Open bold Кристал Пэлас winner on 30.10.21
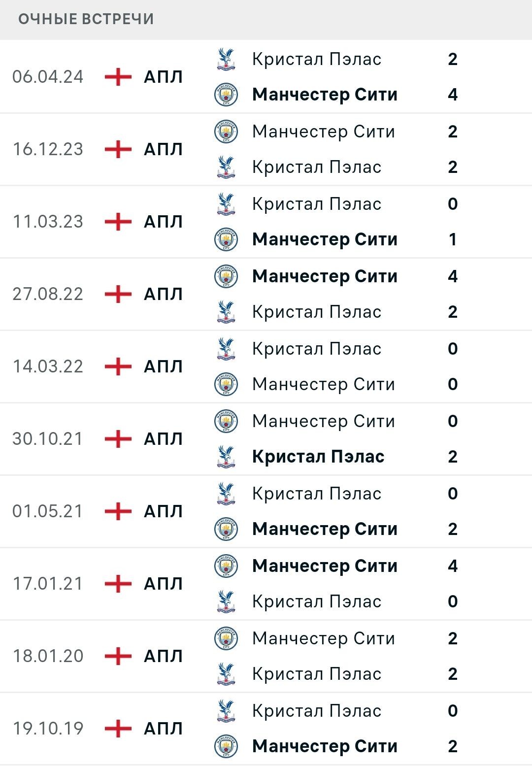The image size is (532, 767). (318, 457)
